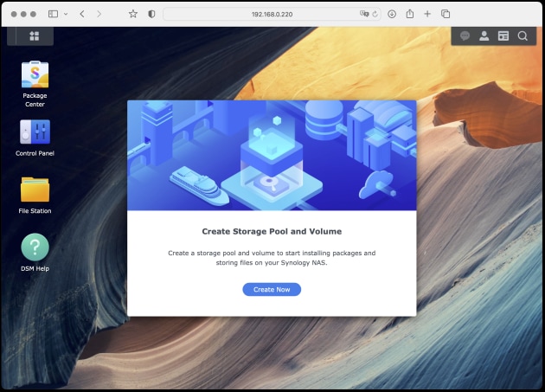Open DSM notifications chat bubble icon
The width and height of the screenshot is (545, 392).
pyautogui.click(x=465, y=35)
